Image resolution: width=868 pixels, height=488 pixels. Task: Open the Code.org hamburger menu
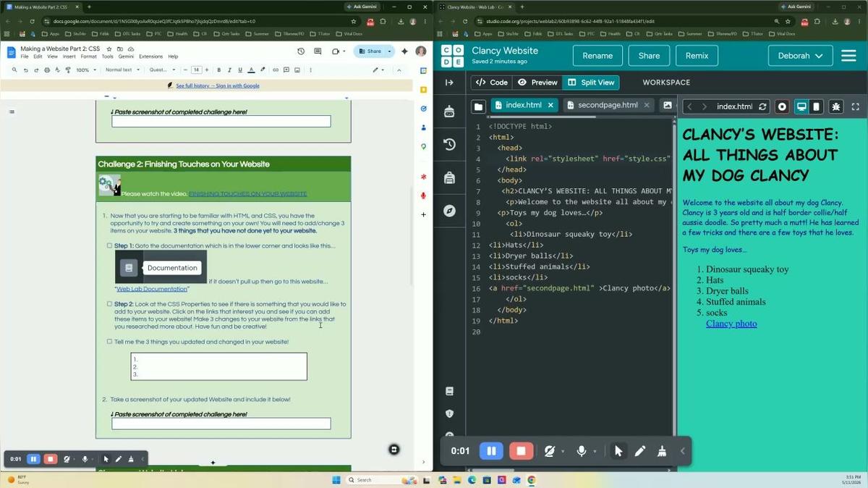(x=848, y=56)
